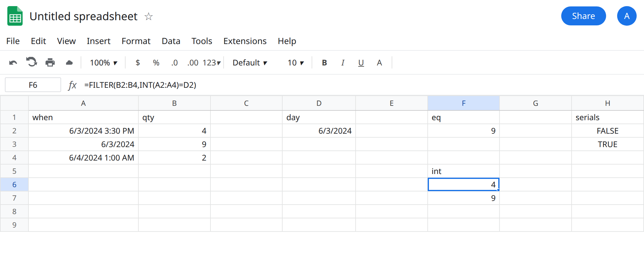Click the Share button
This screenshot has height=263, width=644.
click(x=584, y=16)
